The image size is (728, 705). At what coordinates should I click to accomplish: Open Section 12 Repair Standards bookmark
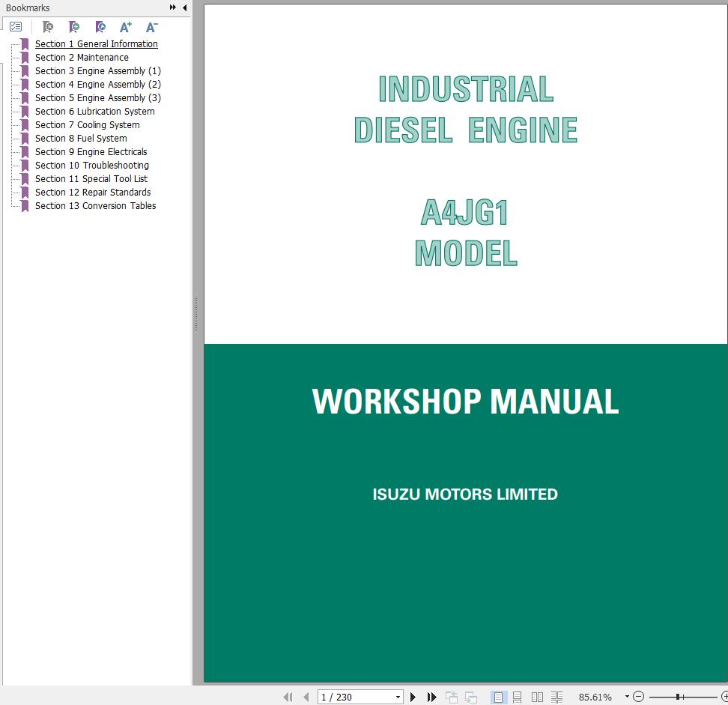[x=93, y=192]
